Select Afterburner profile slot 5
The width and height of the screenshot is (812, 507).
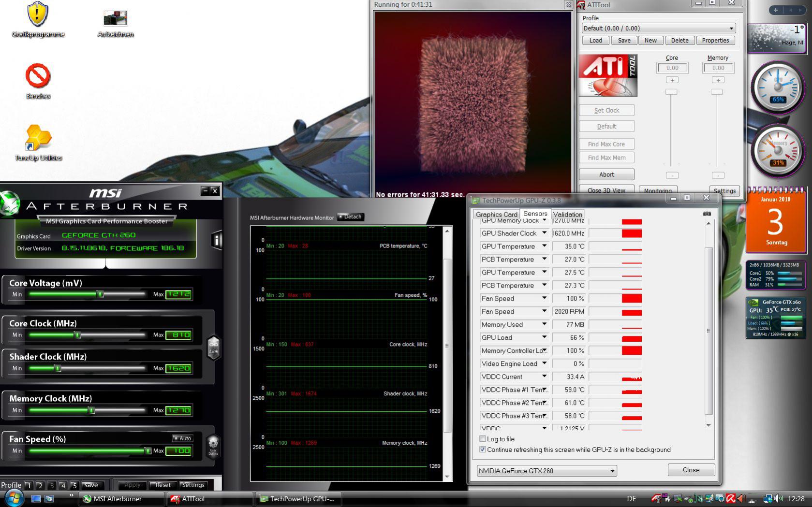pos(74,485)
